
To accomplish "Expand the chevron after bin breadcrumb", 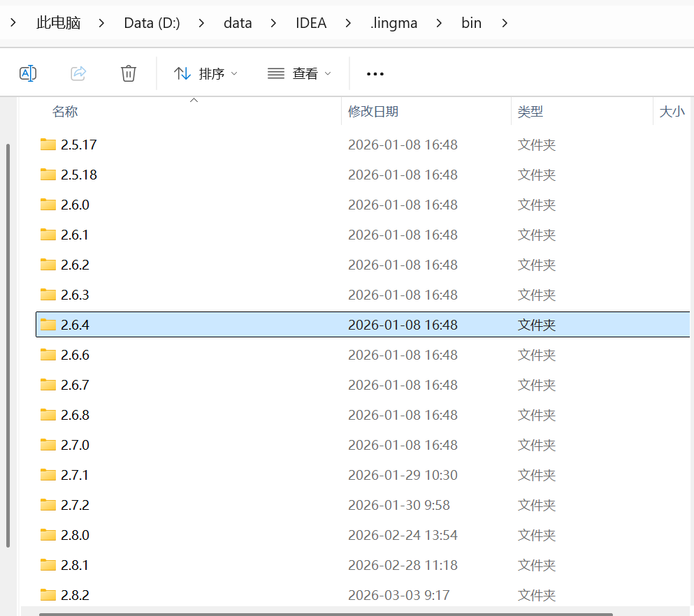I will pyautogui.click(x=505, y=23).
